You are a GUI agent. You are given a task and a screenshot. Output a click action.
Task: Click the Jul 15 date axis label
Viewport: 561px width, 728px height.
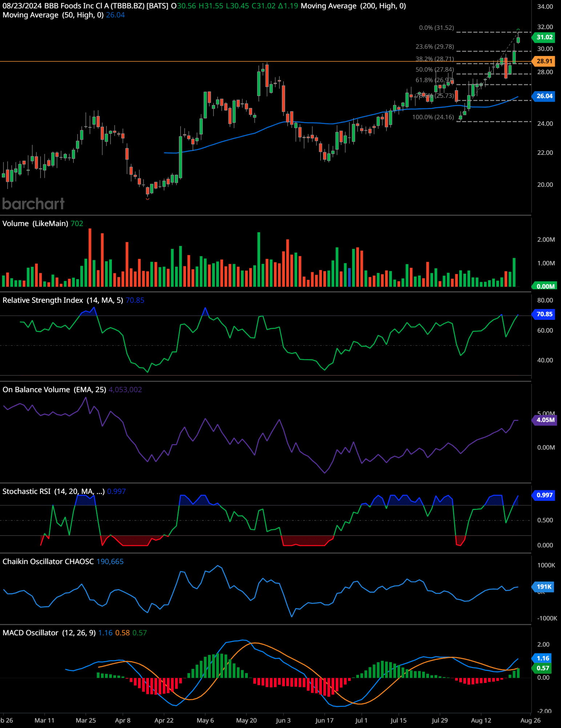tap(399, 720)
